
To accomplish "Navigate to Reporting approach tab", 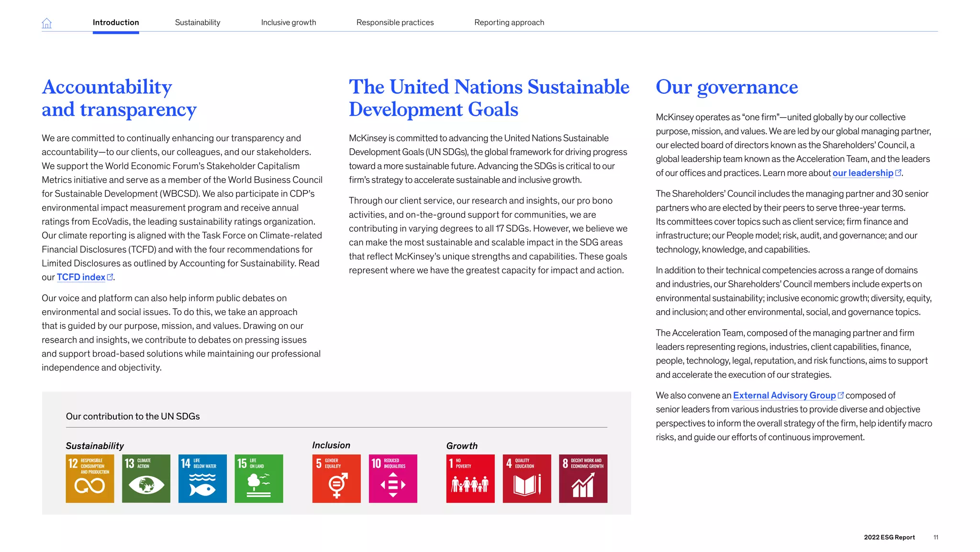I will tap(509, 23).
